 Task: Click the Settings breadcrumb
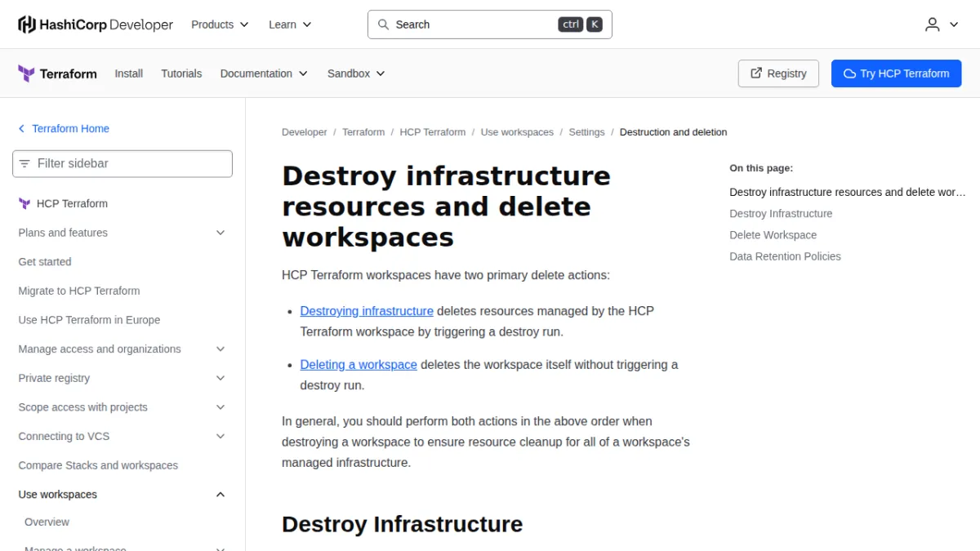tap(587, 132)
